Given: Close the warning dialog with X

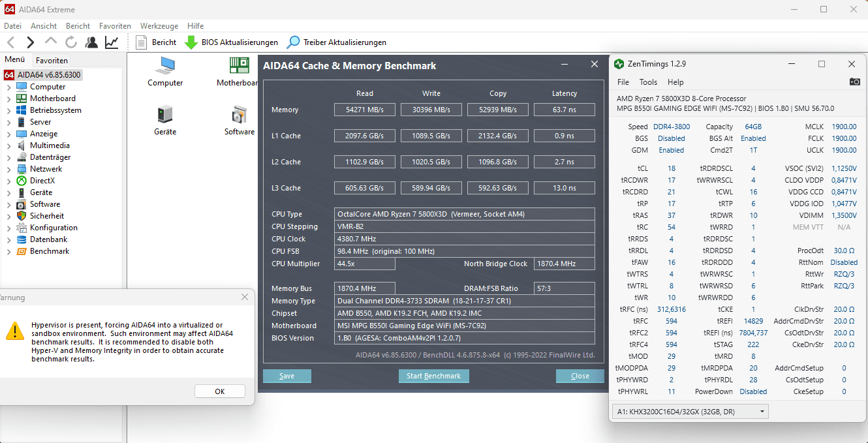Looking at the screenshot, I should (245, 297).
